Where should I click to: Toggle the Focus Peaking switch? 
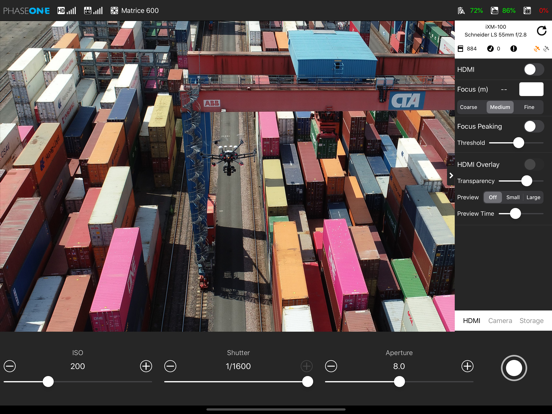pos(534,126)
